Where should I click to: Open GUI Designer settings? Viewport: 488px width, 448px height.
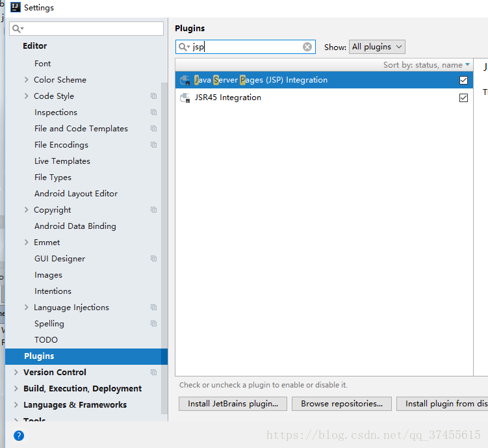tap(60, 258)
